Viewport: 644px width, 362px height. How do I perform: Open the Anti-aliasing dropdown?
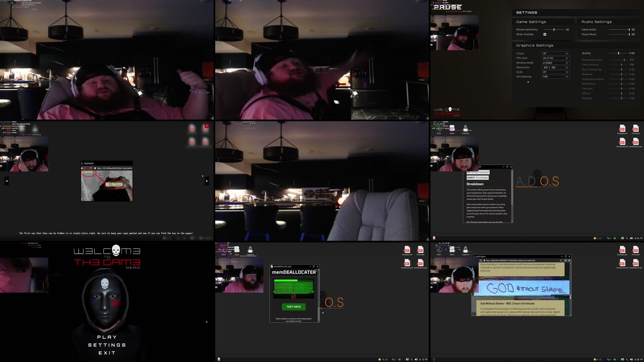coord(555,76)
